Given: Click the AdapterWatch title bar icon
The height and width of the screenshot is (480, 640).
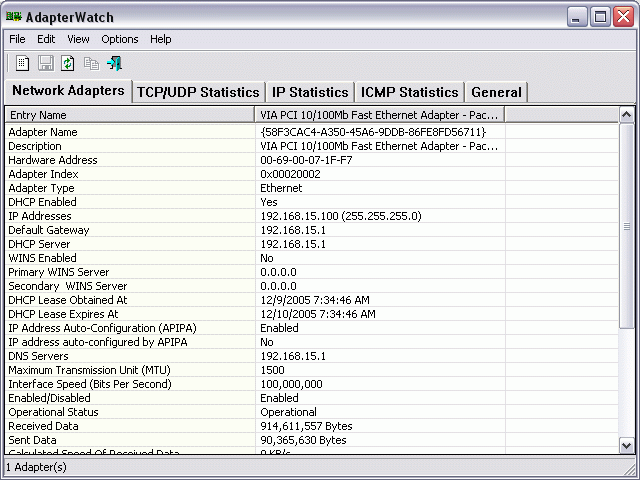Looking at the screenshot, I should (13, 17).
